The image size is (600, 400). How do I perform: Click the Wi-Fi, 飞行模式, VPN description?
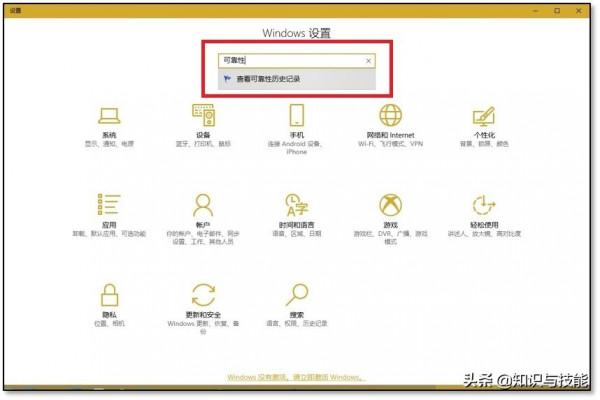[x=390, y=144]
